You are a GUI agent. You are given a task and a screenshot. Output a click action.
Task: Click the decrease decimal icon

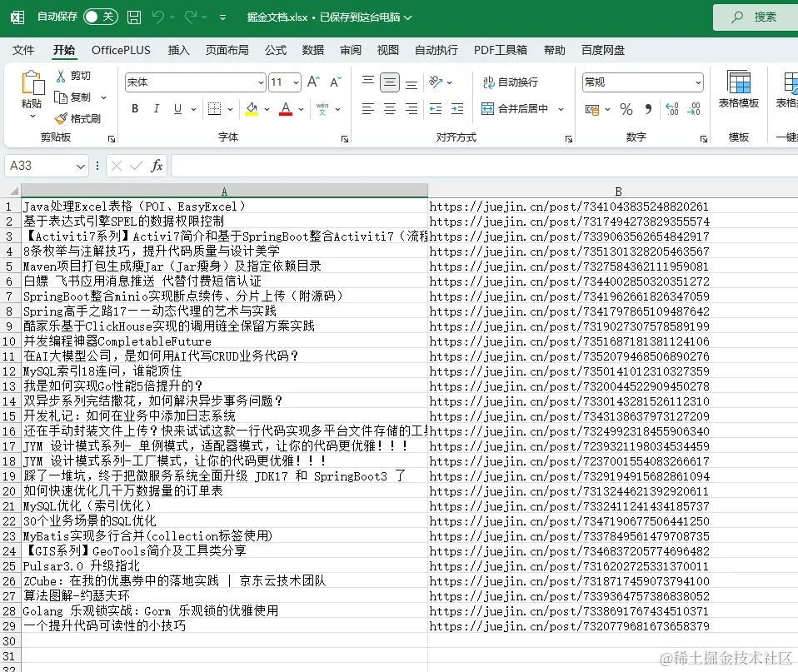(x=694, y=109)
